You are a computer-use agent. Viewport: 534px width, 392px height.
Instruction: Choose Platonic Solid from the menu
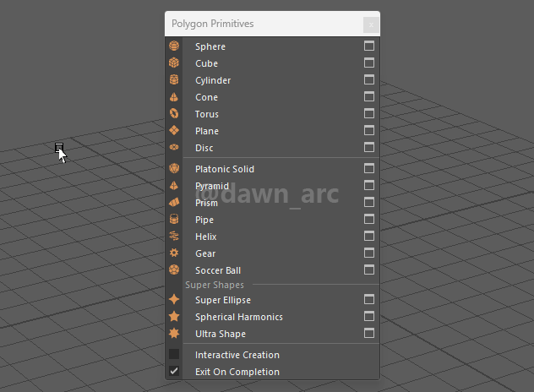point(224,169)
